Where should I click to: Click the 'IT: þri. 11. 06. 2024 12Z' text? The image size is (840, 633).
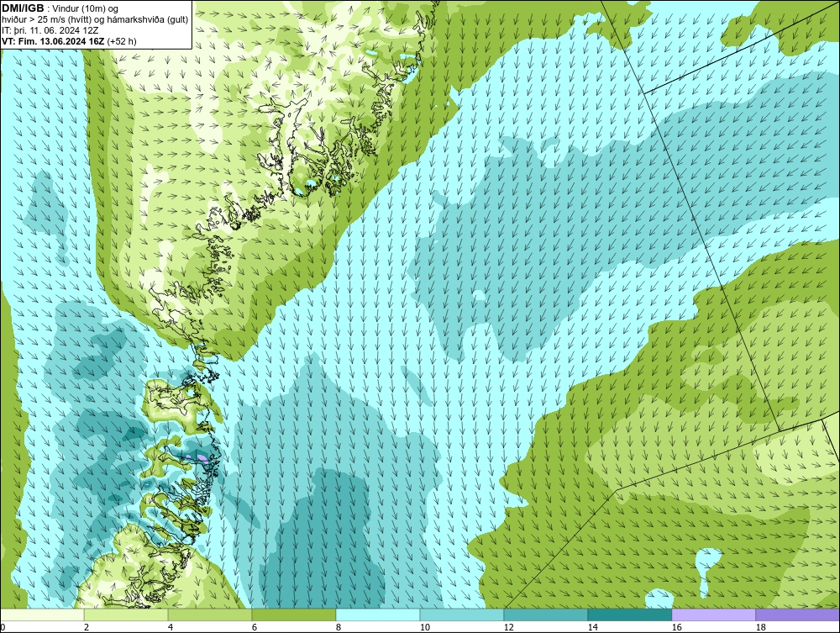click(x=50, y=30)
